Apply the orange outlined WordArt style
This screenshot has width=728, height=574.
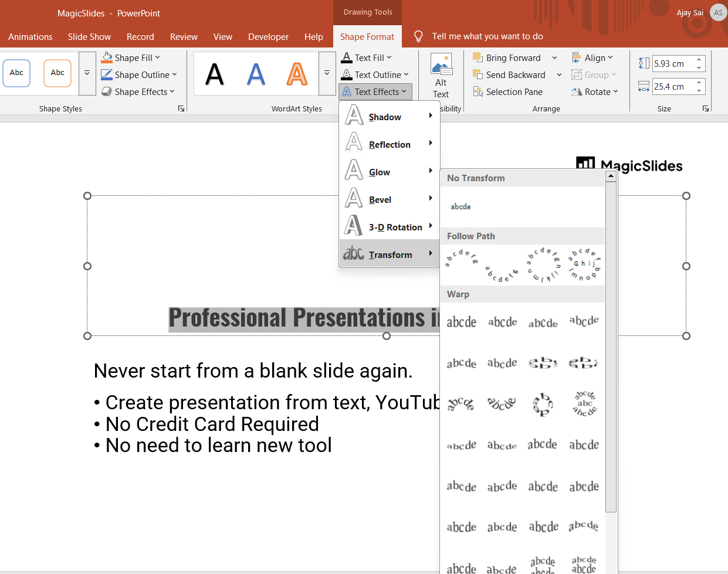297,74
